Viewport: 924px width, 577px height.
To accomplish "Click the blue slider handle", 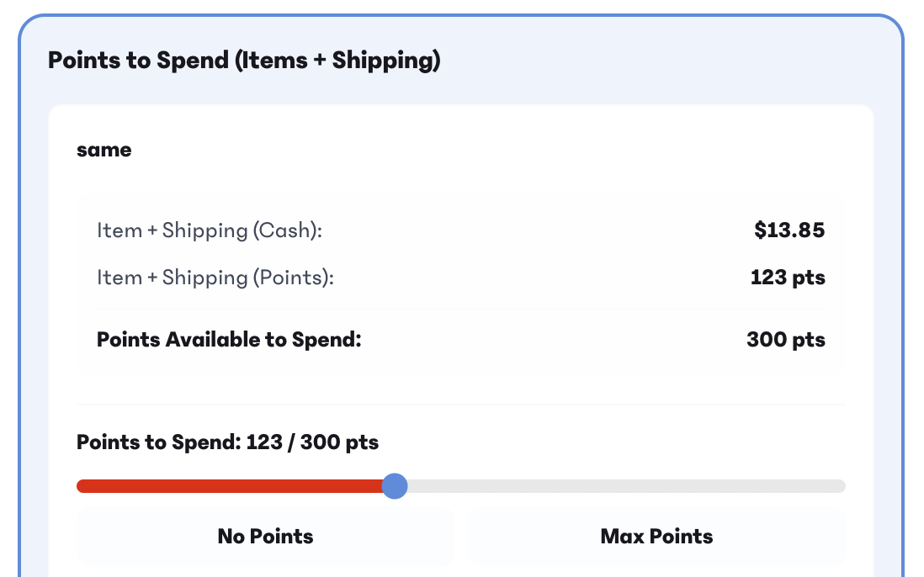I will pos(395,486).
